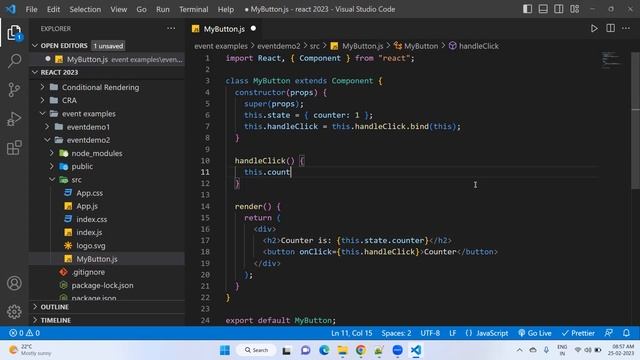This screenshot has width=640, height=360.
Task: Open the Help menu
Action: click(225, 9)
